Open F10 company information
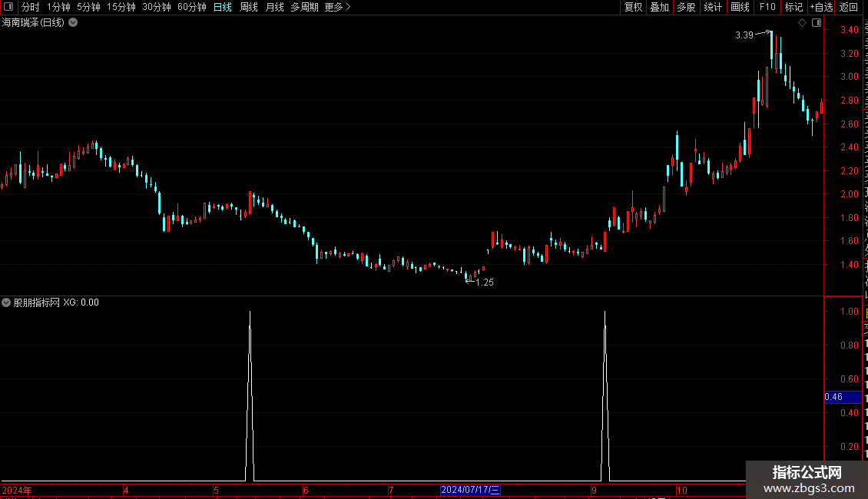868x499 pixels. [x=767, y=7]
